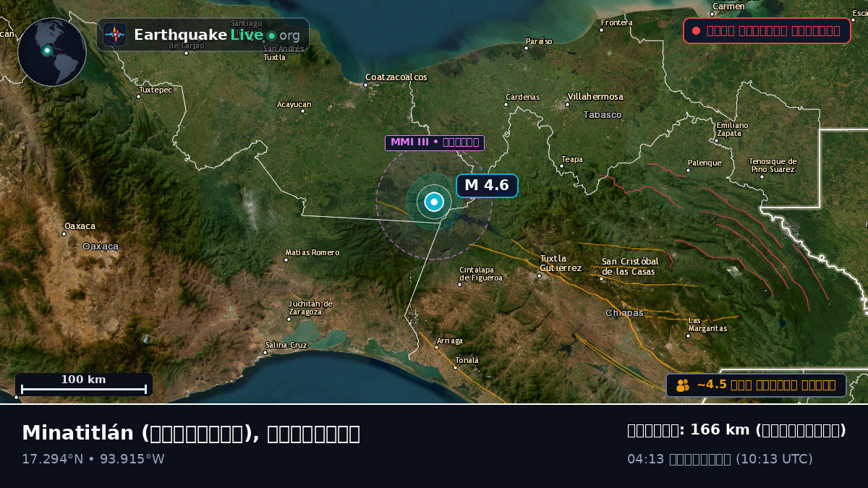Click the Chiapas state label

coord(624,313)
